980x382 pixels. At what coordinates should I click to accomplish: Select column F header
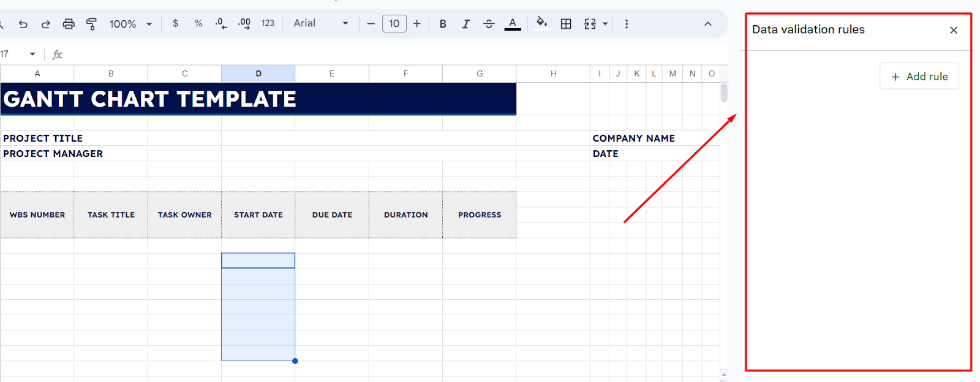[x=405, y=74]
